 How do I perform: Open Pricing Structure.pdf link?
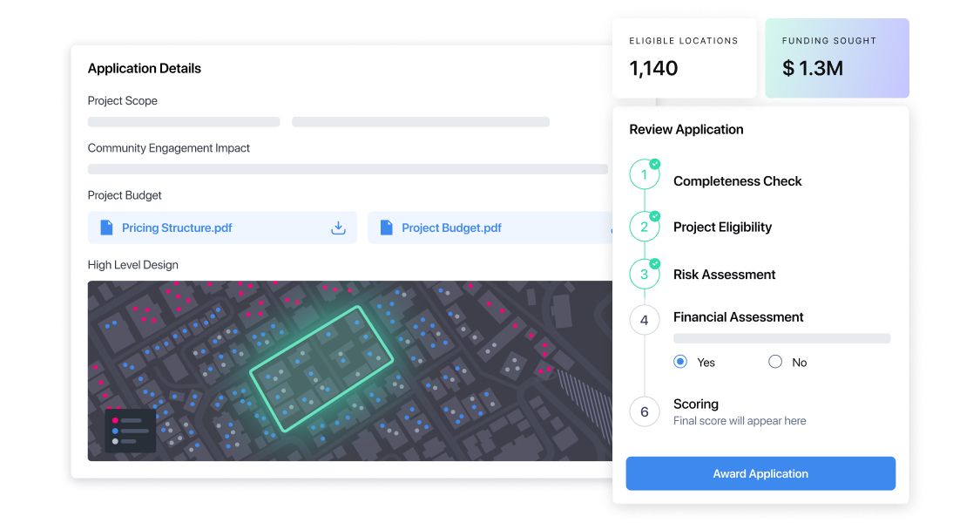click(177, 228)
